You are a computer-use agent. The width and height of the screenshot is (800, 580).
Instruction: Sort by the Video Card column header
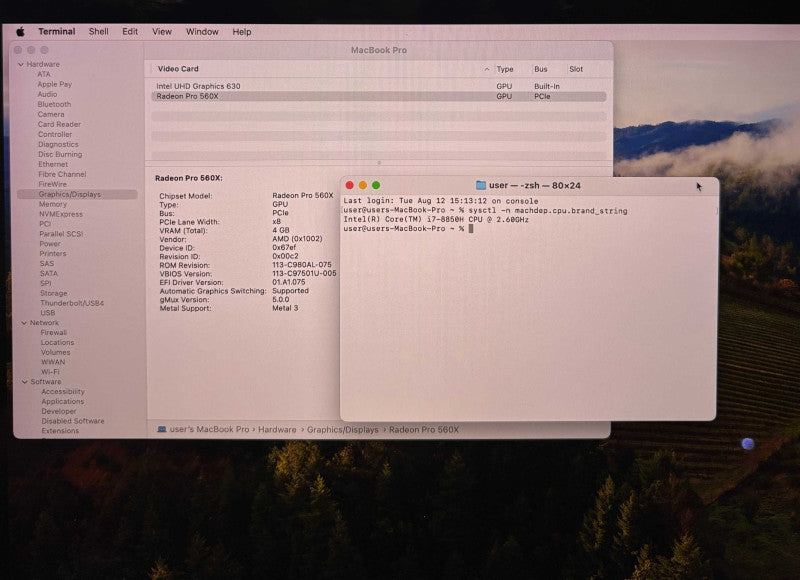pos(178,69)
